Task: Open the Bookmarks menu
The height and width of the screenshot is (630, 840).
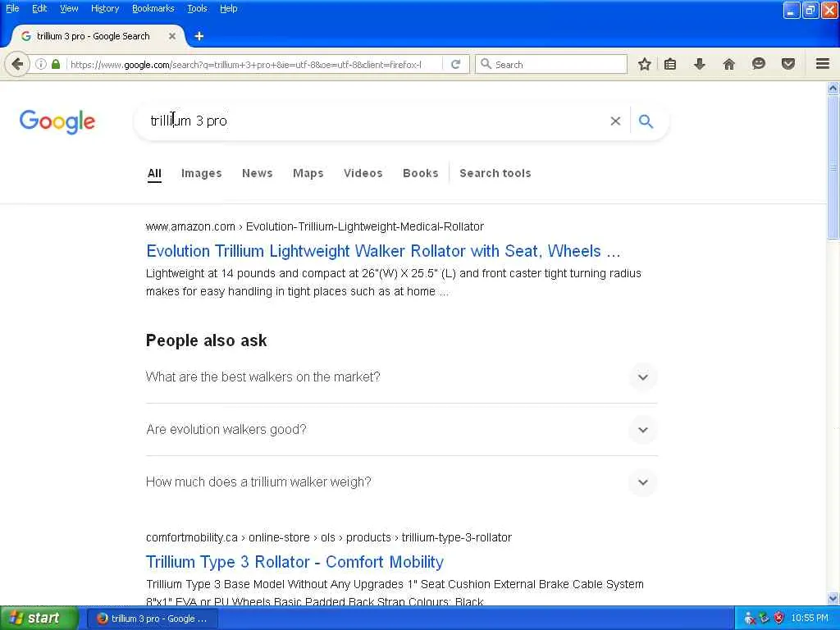Action: [153, 8]
